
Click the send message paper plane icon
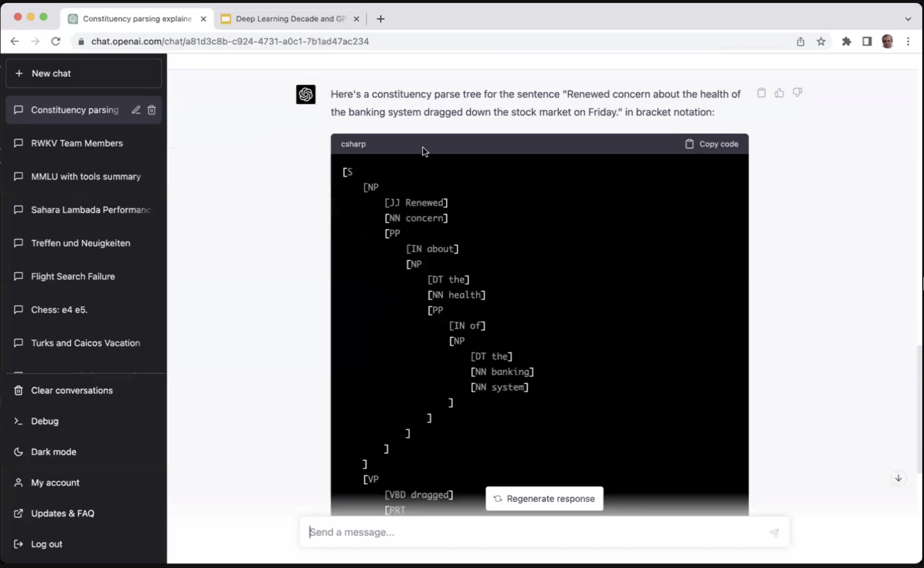pos(774,532)
